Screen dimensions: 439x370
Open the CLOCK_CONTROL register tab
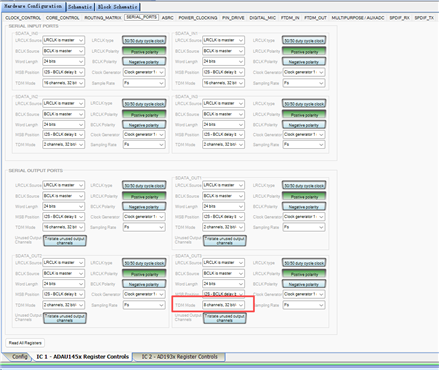pos(23,18)
